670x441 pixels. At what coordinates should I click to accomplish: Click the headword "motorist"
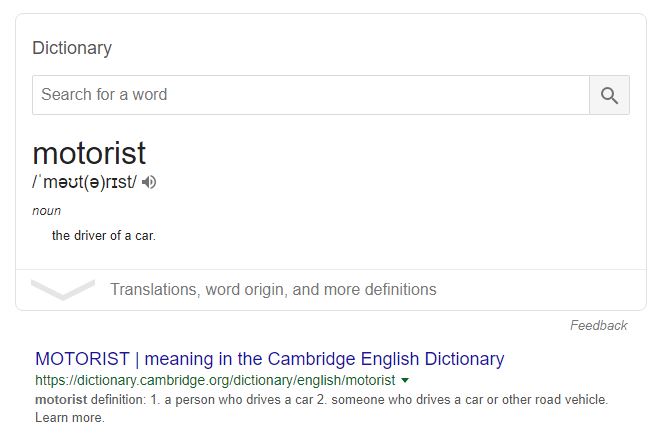(89, 153)
